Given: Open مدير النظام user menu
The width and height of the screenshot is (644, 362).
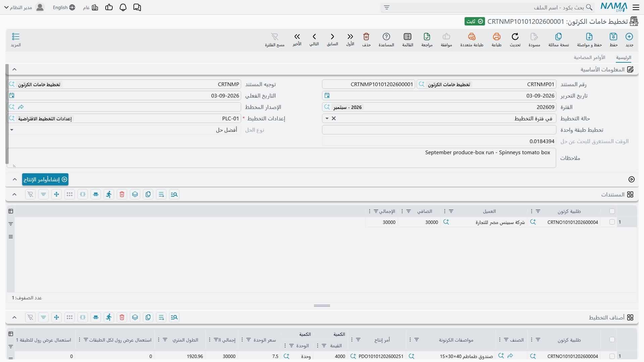Looking at the screenshot, I should click(24, 7).
